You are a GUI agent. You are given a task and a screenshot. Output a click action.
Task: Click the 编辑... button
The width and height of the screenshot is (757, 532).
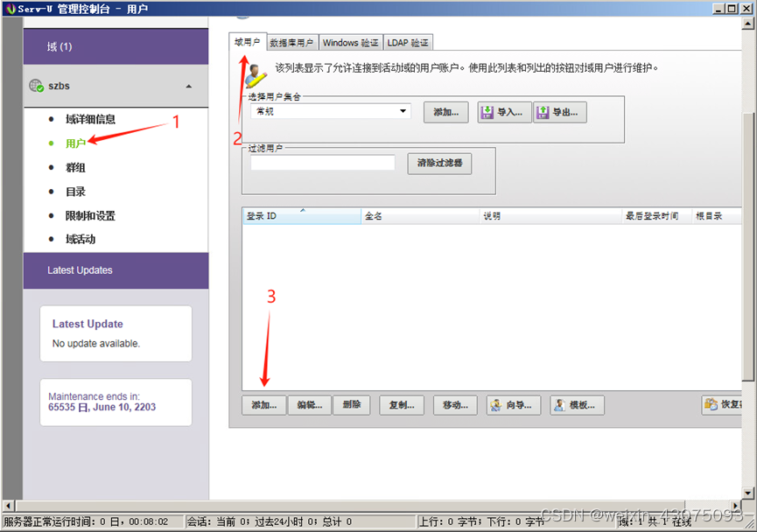(310, 405)
